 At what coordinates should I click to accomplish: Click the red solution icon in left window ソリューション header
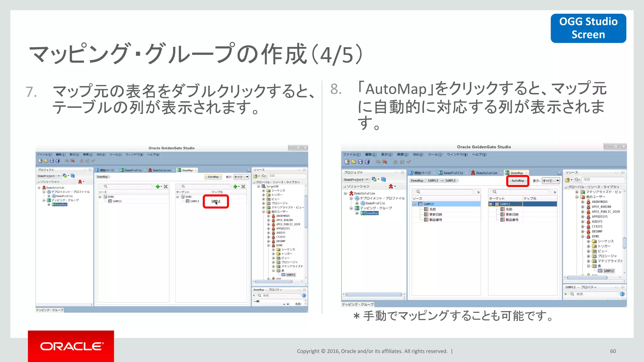point(80,182)
